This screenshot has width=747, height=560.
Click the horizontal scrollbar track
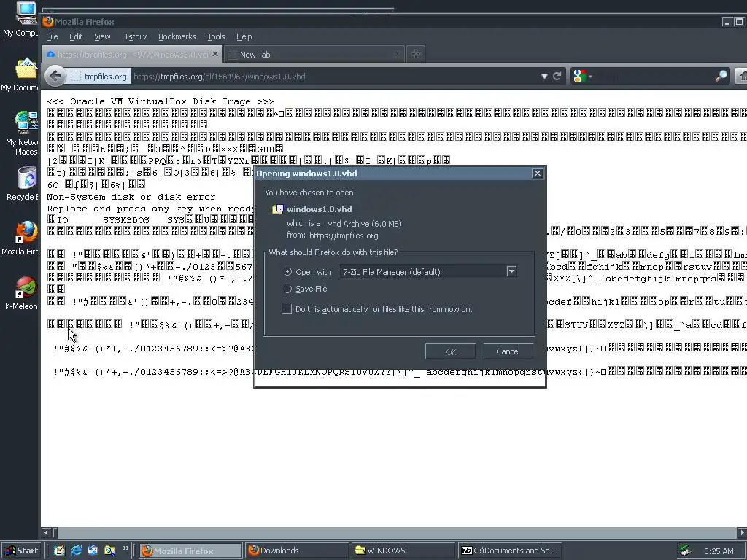coord(397,532)
